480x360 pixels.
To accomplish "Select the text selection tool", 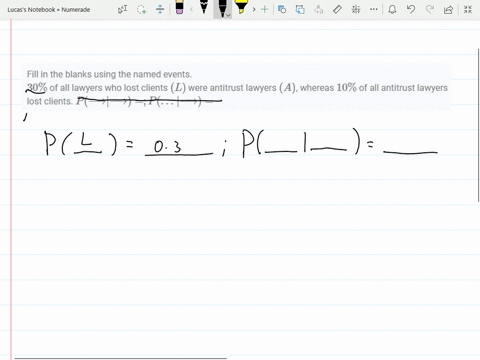I will (122, 9).
